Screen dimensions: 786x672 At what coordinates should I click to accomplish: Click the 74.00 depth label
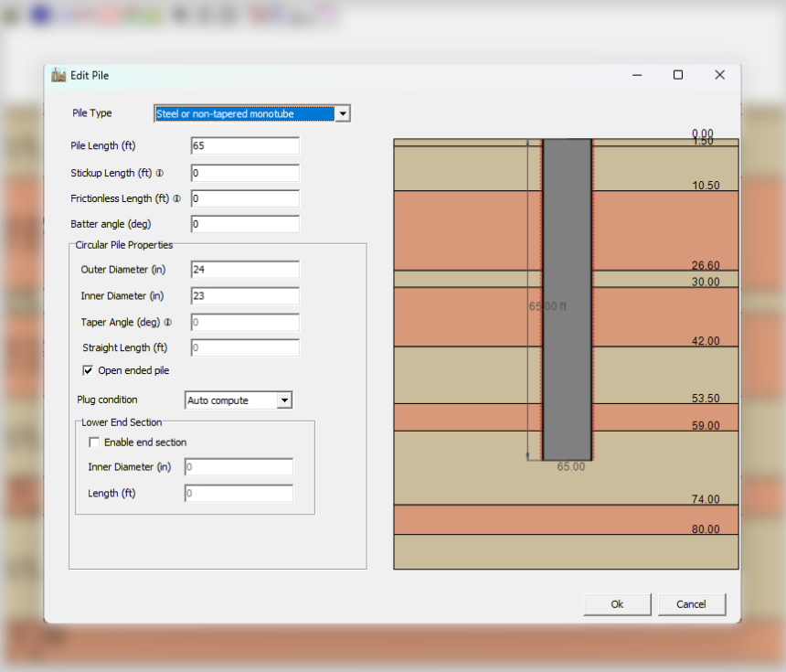[706, 499]
